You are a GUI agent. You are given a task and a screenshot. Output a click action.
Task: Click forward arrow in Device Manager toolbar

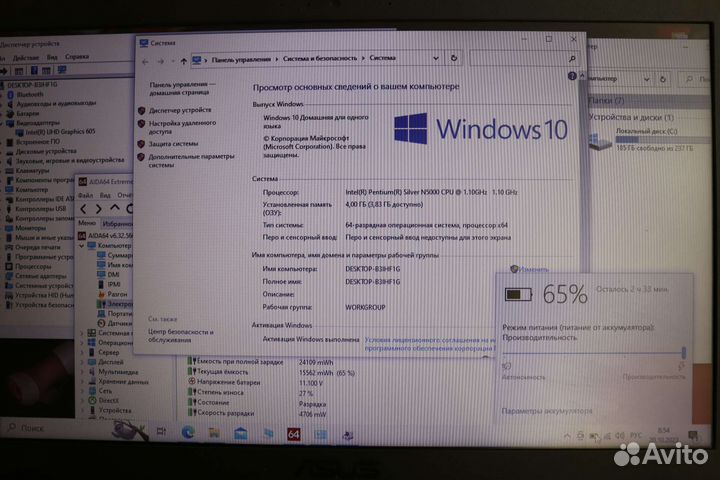tap(5, 71)
